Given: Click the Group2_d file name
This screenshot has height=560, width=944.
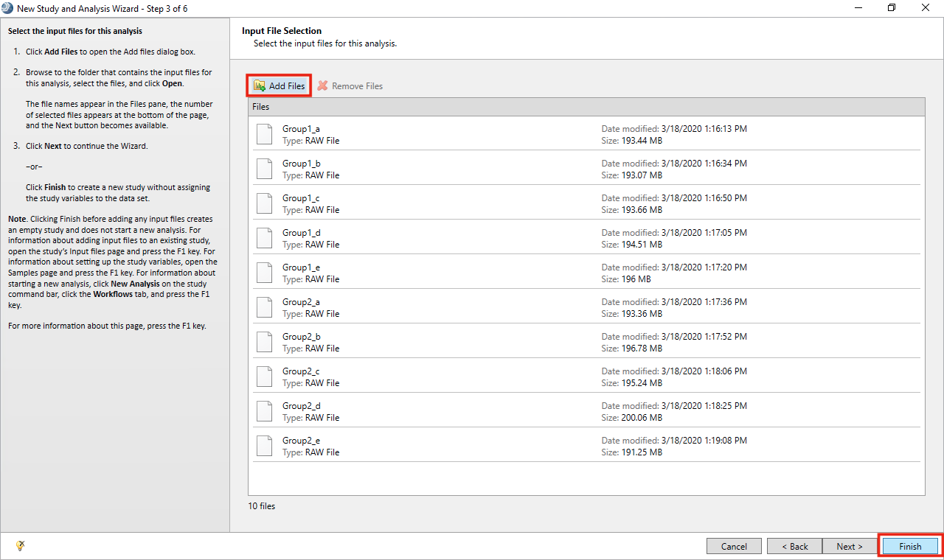Looking at the screenshot, I should click(301, 406).
